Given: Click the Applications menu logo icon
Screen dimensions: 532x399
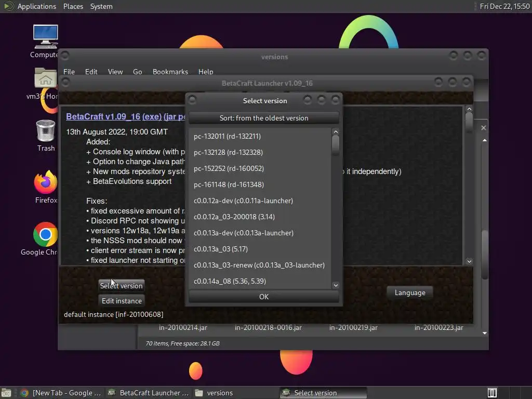Looking at the screenshot, I should (x=8, y=6).
